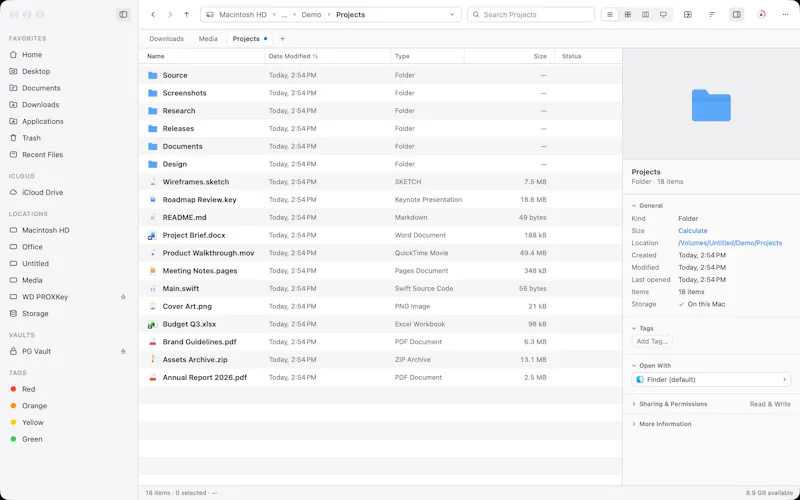Switch to the Downloads tab

166,39
